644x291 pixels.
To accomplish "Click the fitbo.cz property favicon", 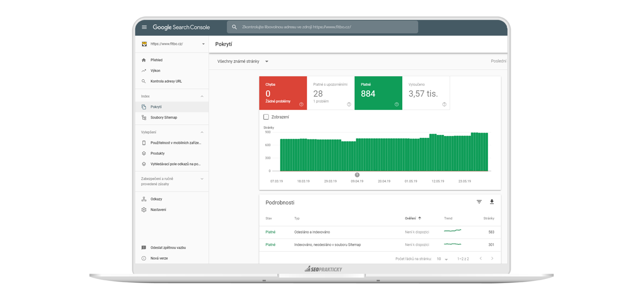I will [144, 44].
